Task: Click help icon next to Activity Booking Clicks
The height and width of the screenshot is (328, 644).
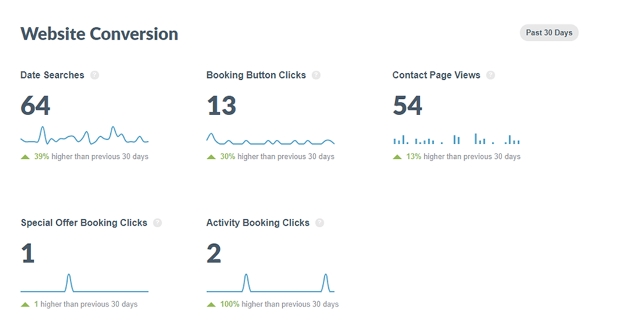Action: pos(320,223)
